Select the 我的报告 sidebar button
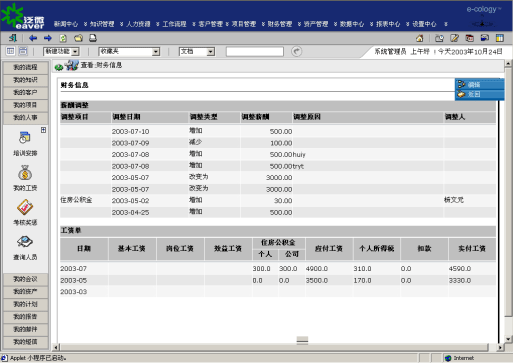The image size is (513, 364). point(25,317)
